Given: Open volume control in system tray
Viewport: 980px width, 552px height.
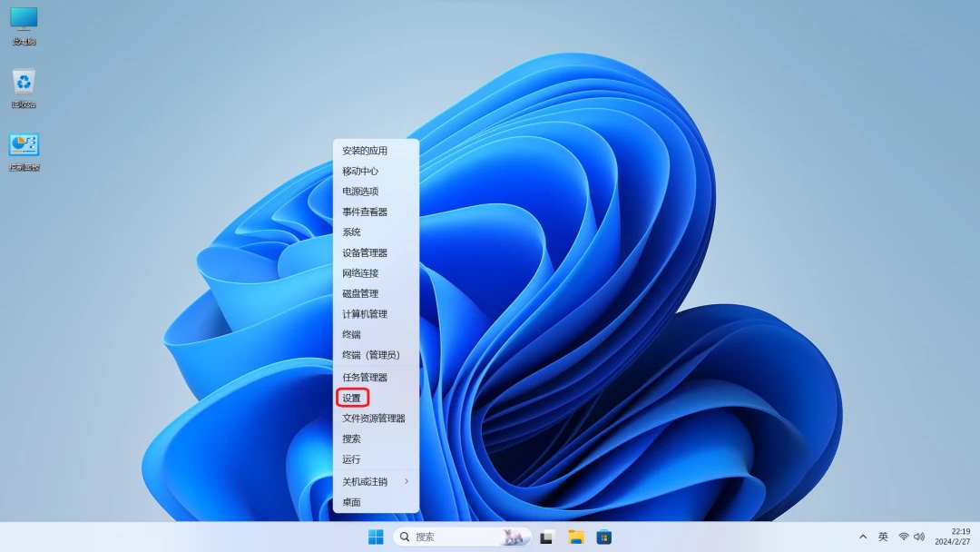Looking at the screenshot, I should tap(918, 537).
